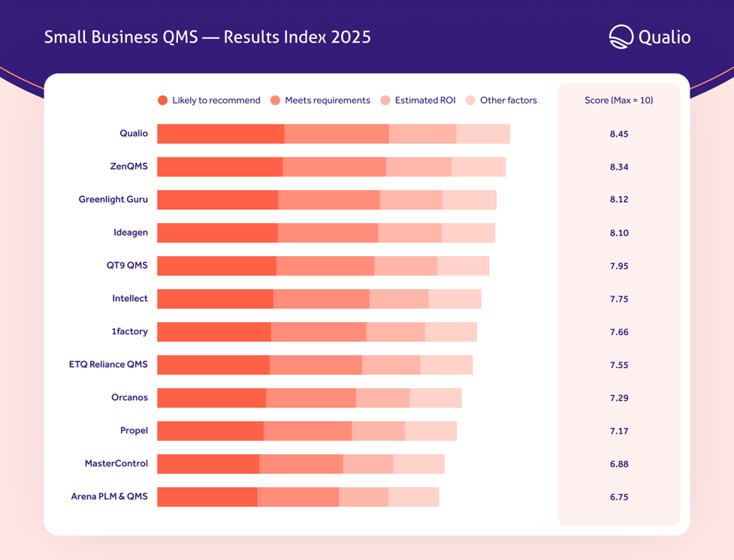Click the 'Estimated ROI' legend label
This screenshot has height=560, width=734.
coord(425,100)
